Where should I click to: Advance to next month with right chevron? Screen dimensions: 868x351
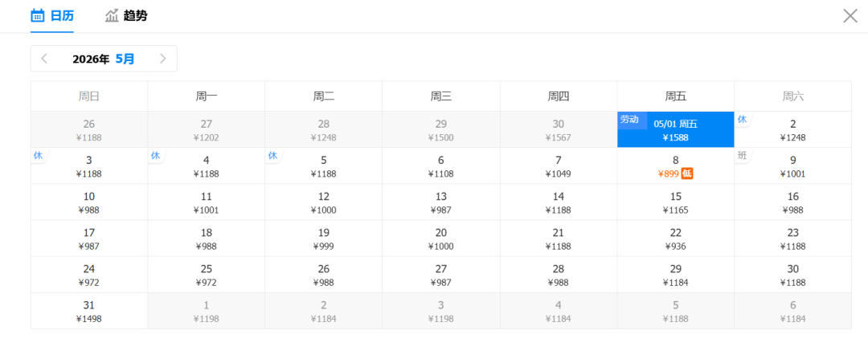coord(162,59)
